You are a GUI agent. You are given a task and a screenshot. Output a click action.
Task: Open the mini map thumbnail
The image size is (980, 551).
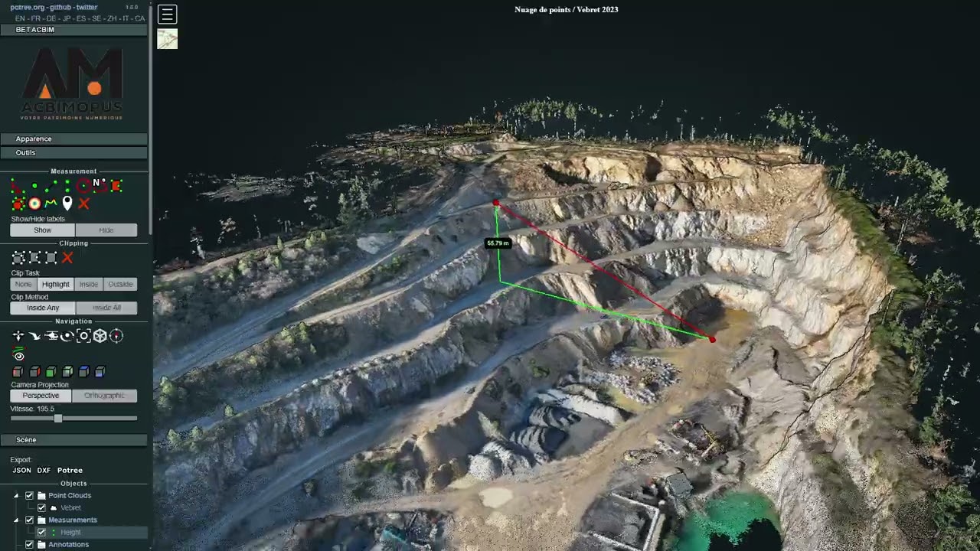tap(167, 39)
